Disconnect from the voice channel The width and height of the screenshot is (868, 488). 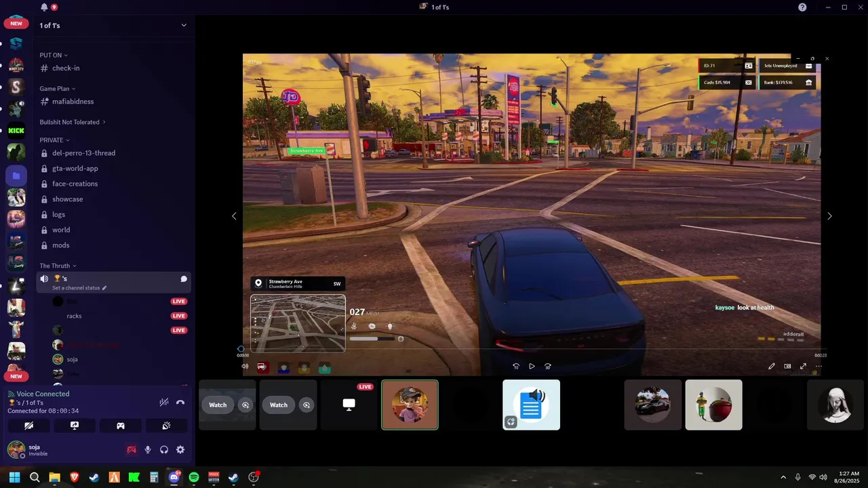click(180, 402)
